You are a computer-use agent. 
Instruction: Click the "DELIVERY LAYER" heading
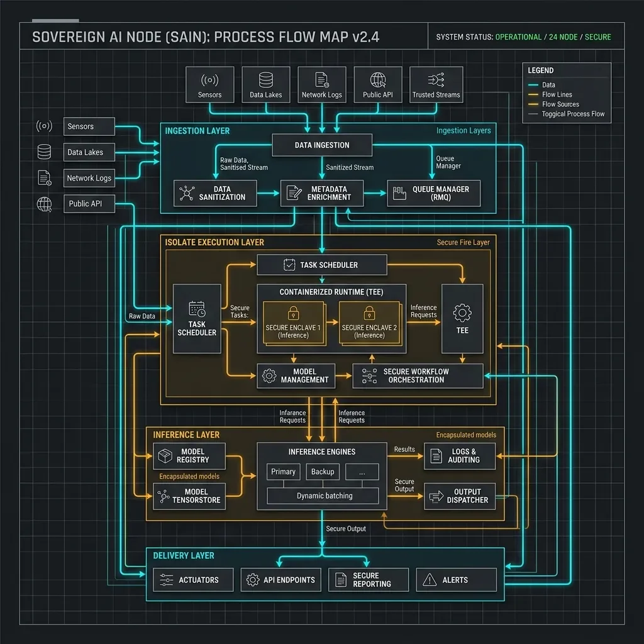click(x=184, y=555)
